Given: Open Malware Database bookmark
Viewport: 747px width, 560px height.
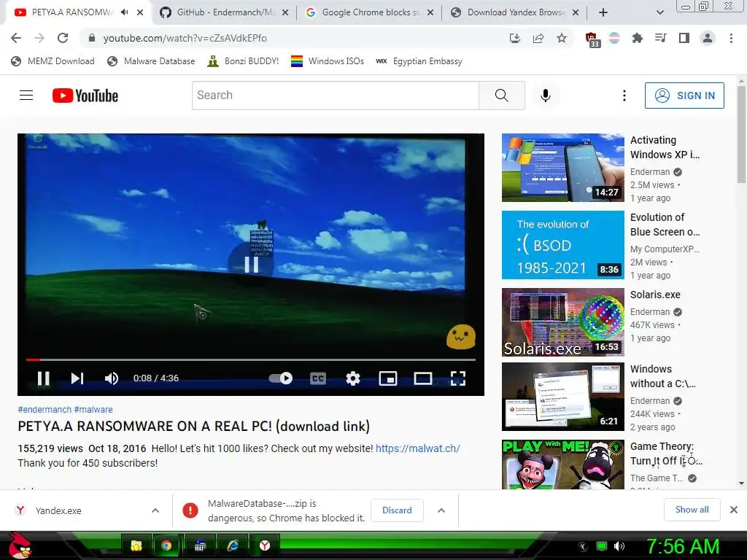Looking at the screenshot, I should pyautogui.click(x=152, y=61).
